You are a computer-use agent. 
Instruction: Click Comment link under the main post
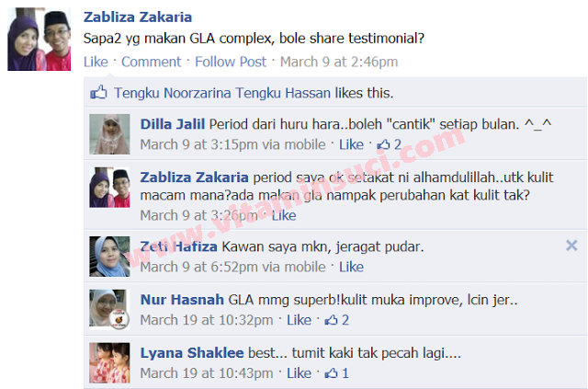point(151,62)
